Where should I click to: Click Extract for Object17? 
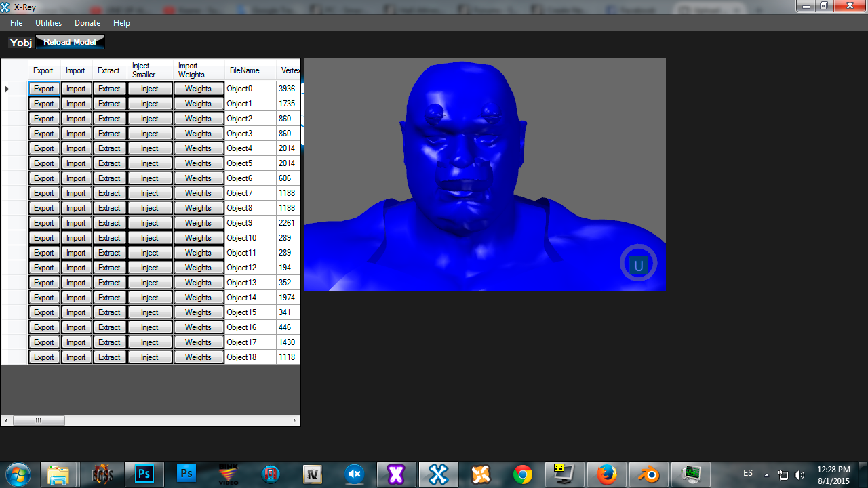pos(109,342)
